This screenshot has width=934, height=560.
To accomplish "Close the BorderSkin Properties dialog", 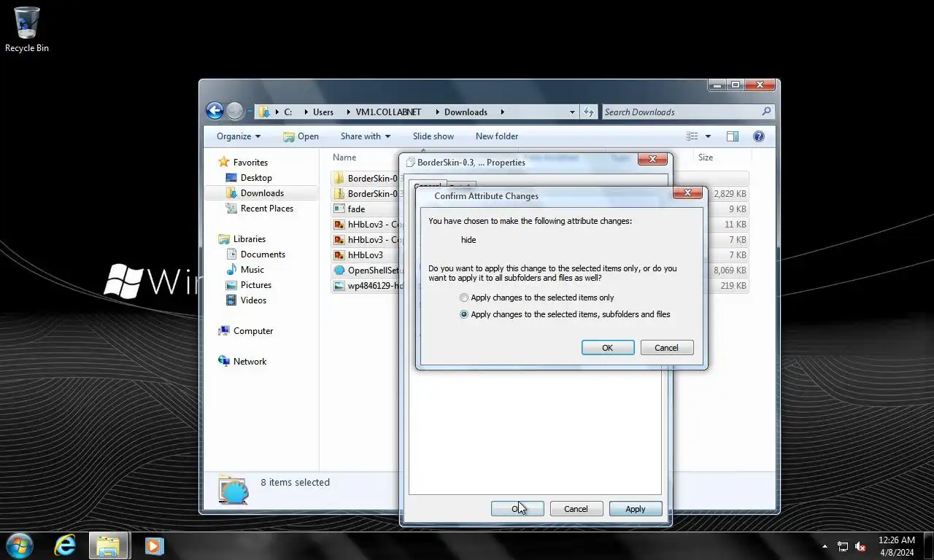I will pyautogui.click(x=652, y=160).
